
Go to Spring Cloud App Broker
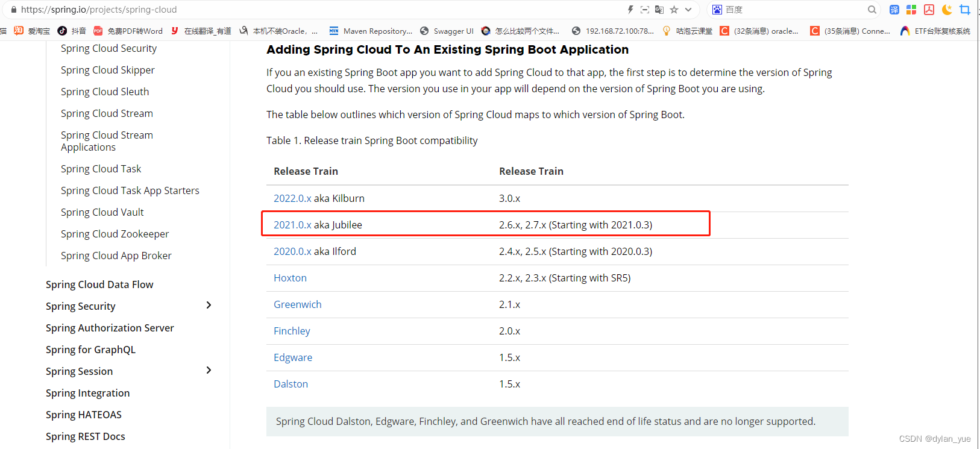[116, 256]
